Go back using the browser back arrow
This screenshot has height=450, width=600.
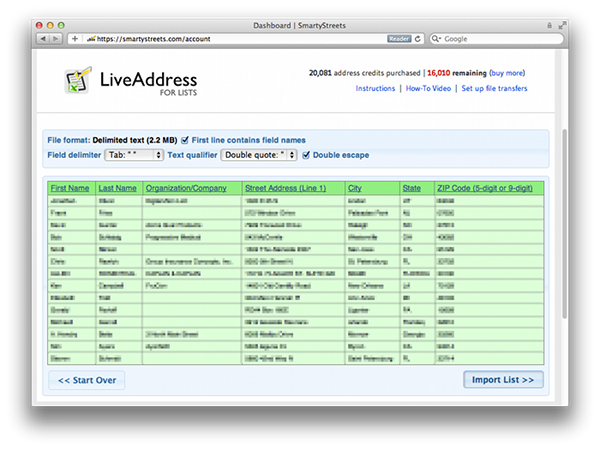coord(43,39)
